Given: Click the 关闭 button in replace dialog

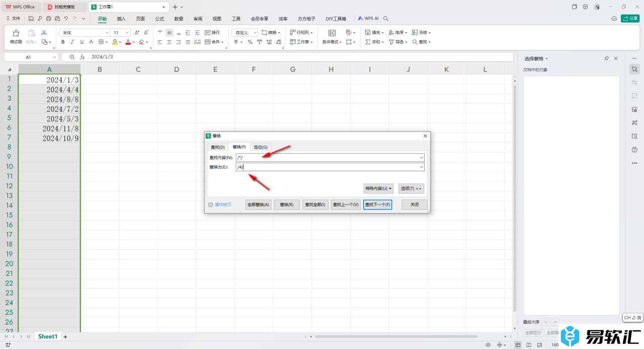Looking at the screenshot, I should 415,205.
